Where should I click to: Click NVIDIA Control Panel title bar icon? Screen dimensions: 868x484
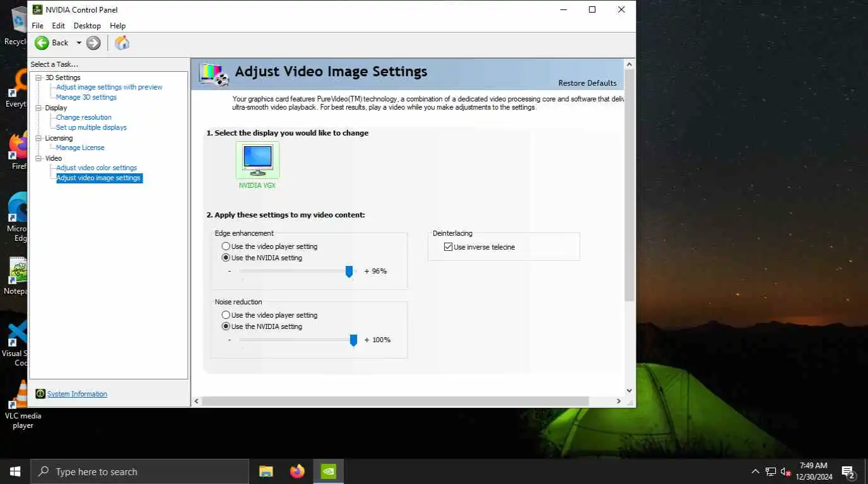37,9
